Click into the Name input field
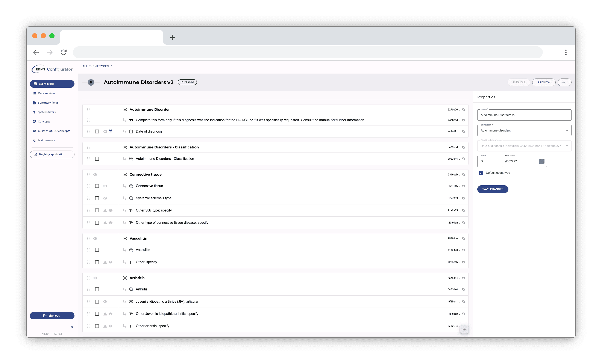 tap(524, 115)
